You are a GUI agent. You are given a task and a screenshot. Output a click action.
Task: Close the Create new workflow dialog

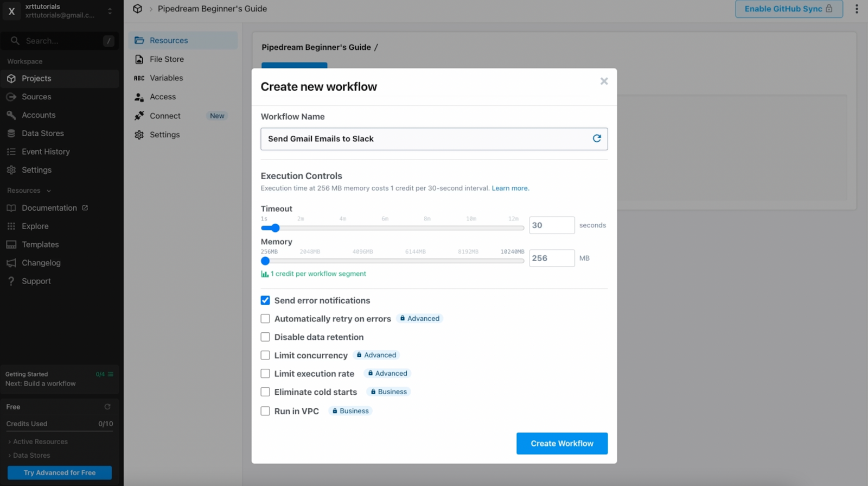coord(604,81)
